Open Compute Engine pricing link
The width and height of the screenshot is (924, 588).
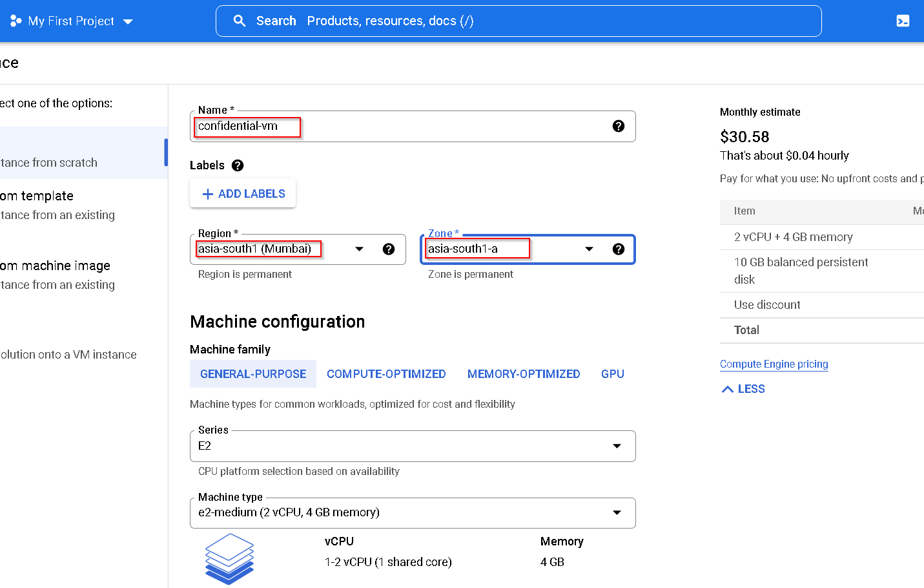coord(774,364)
